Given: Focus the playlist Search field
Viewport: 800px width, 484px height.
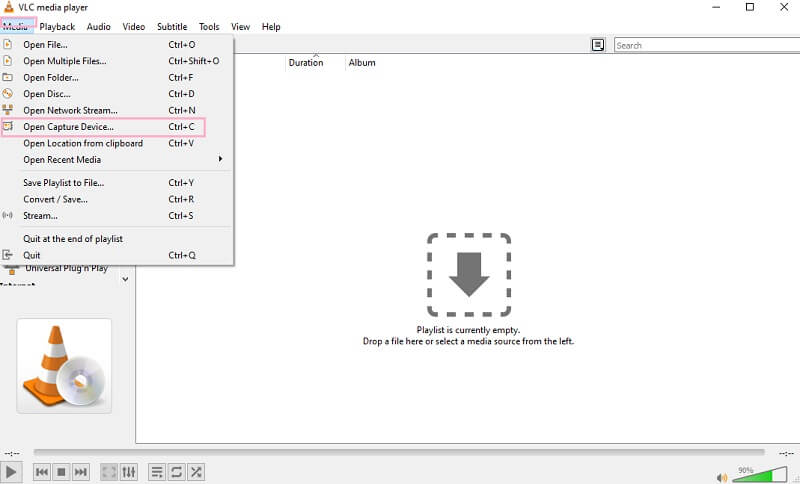Looking at the screenshot, I should pyautogui.click(x=707, y=45).
